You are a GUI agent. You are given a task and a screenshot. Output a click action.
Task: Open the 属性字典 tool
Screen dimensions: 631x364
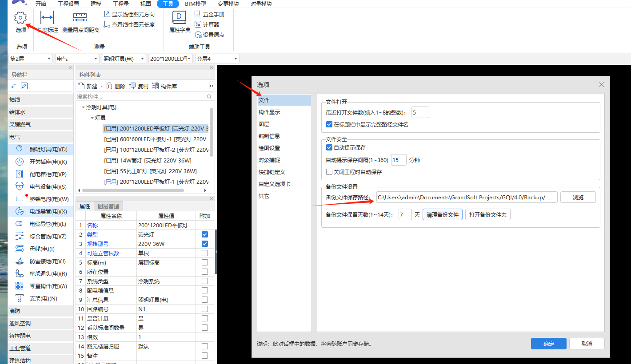tap(180, 22)
